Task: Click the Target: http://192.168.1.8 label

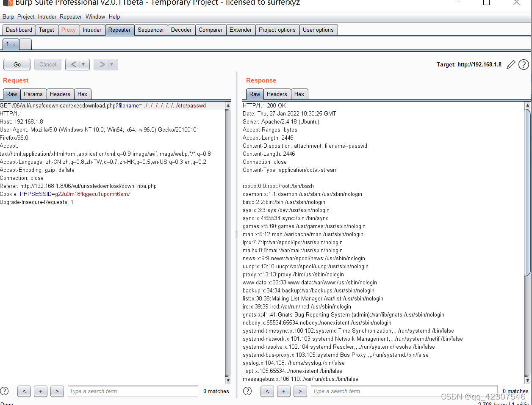Action: click(x=469, y=65)
